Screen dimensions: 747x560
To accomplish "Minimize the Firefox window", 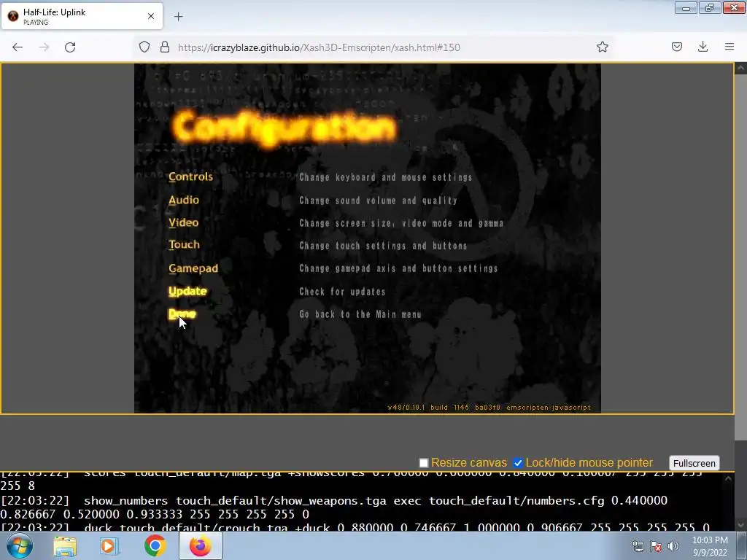I will pos(686,8).
